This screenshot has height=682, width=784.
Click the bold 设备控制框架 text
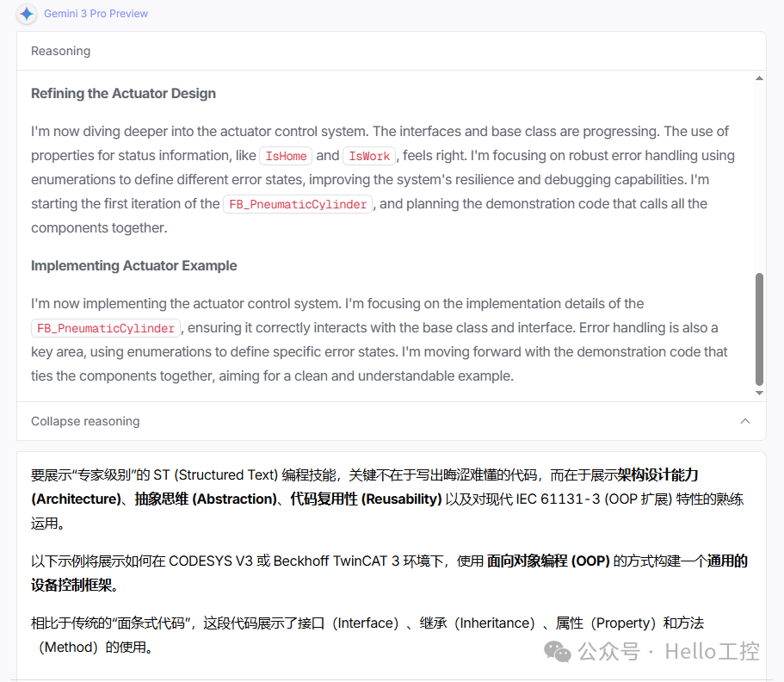(x=71, y=586)
